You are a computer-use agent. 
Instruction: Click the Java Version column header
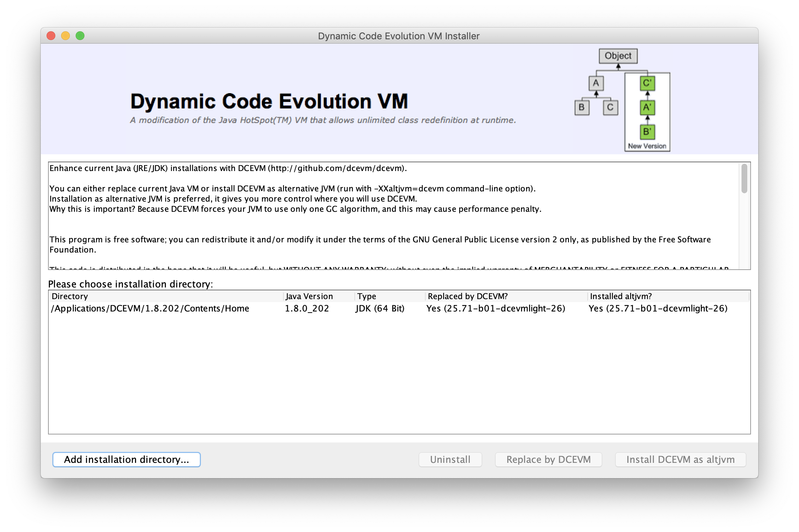pos(309,296)
